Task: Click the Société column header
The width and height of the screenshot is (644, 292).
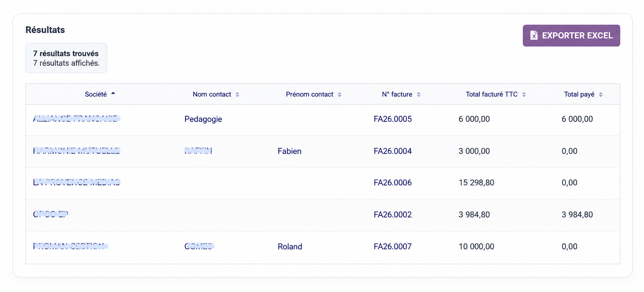Action: pos(96,94)
